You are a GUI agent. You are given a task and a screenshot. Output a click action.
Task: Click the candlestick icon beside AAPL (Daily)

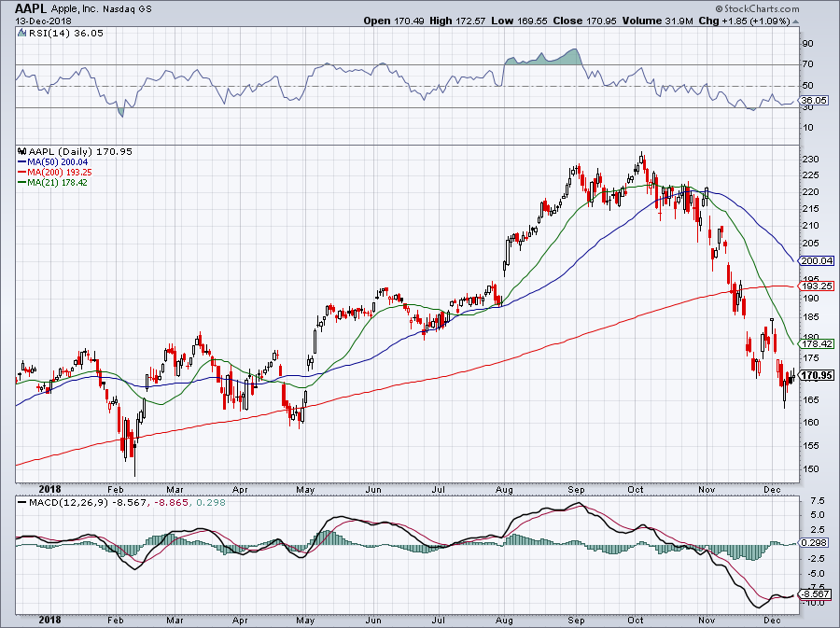[22, 151]
